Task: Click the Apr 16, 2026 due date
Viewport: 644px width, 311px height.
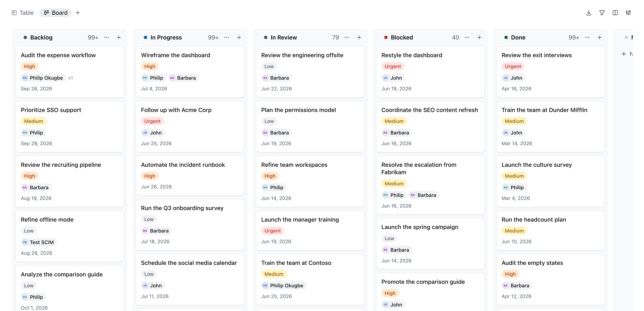Action: coord(516,89)
